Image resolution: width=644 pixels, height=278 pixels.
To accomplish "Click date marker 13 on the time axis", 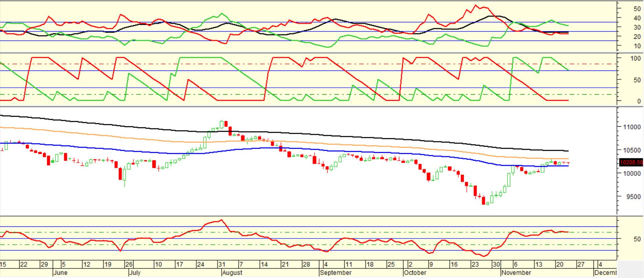I will click(x=538, y=265).
